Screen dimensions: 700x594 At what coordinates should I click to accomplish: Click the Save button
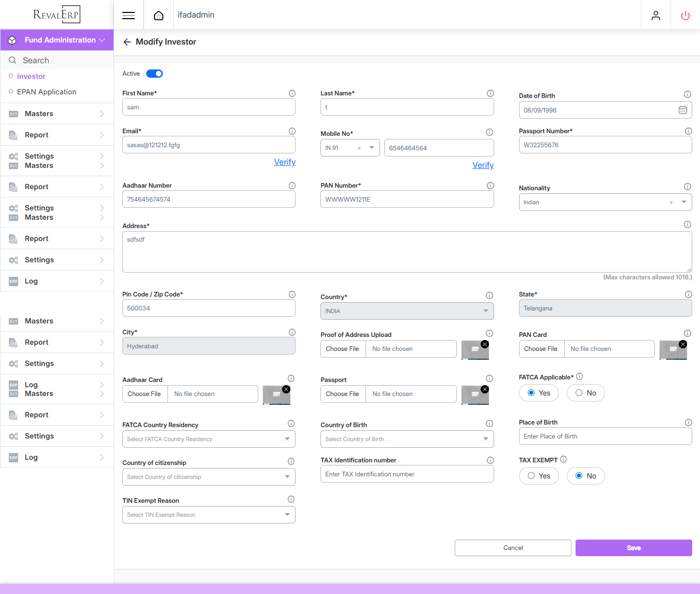click(x=633, y=548)
